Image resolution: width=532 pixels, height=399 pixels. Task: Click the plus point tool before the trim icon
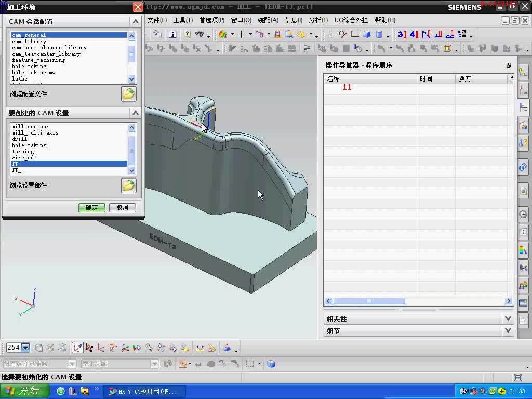tap(241, 34)
